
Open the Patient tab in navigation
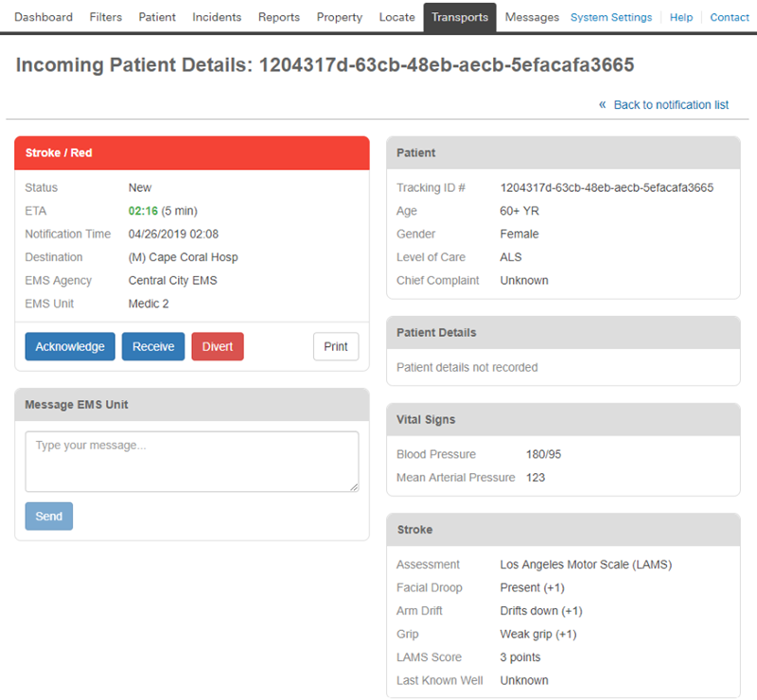click(157, 17)
